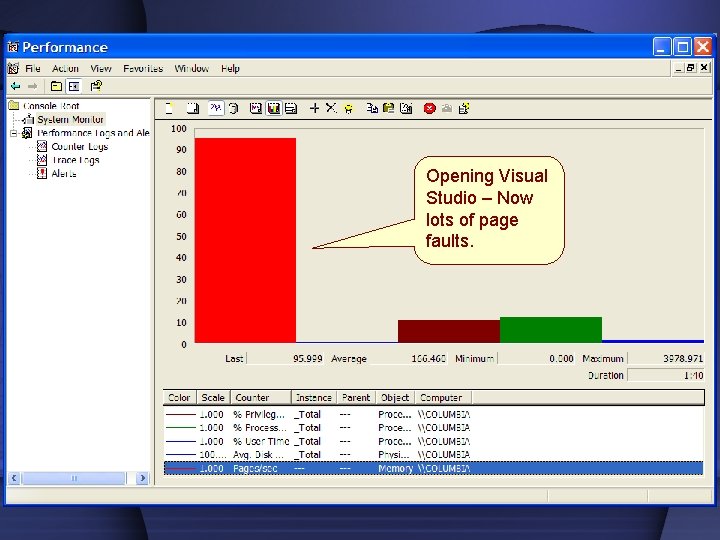Click the Add counter plus icon

[314, 108]
